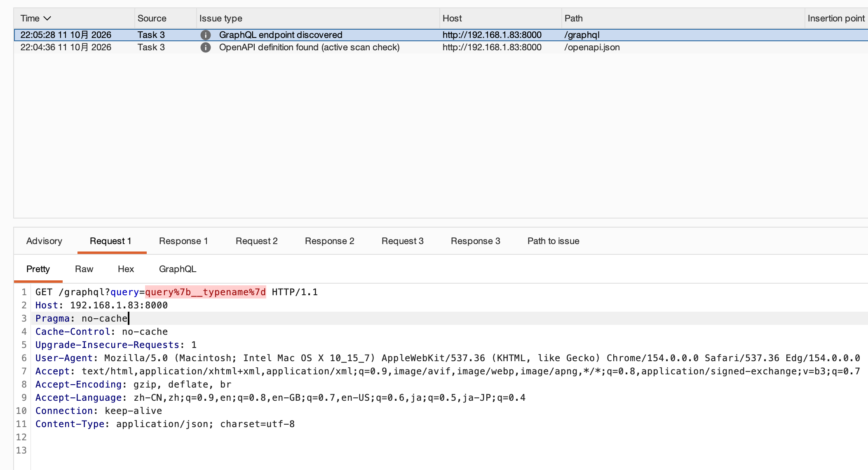This screenshot has height=470, width=868.
Task: Click the Accept: text/html header line
Action: click(448, 371)
